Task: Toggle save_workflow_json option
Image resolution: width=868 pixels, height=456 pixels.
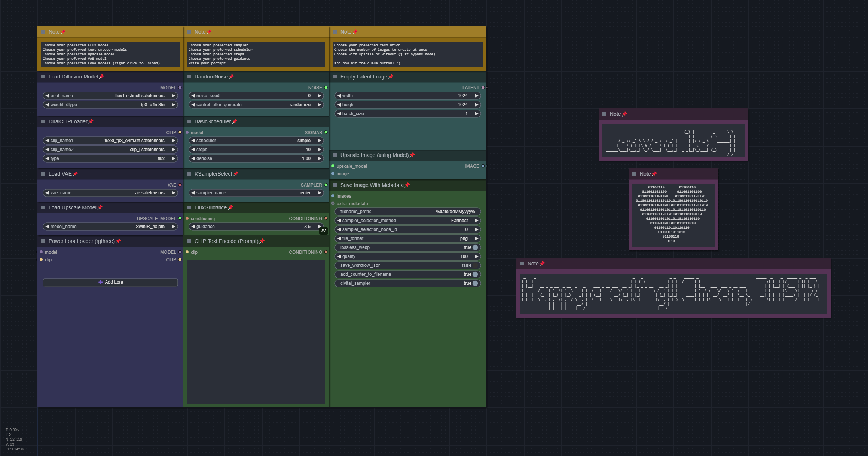Action: coord(408,265)
